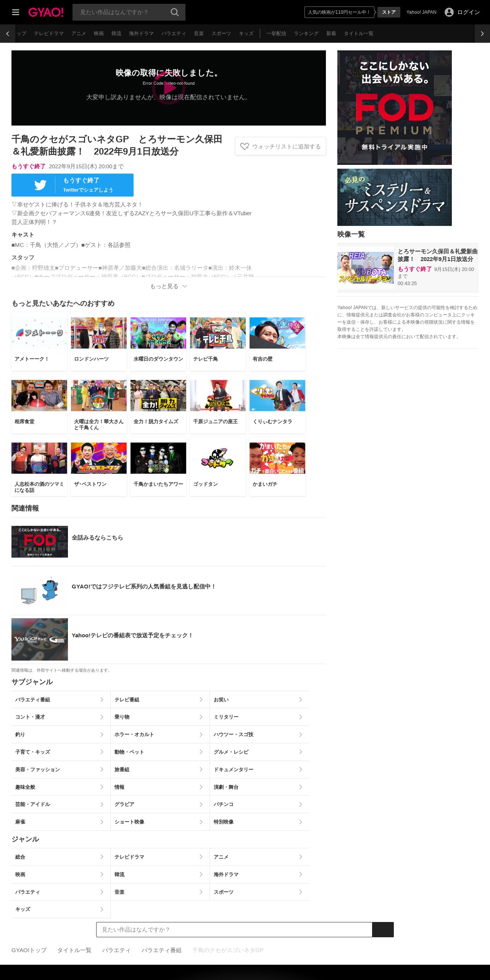Click the search magnifier icon in header
Image resolution: width=490 pixels, height=980 pixels.
(174, 12)
